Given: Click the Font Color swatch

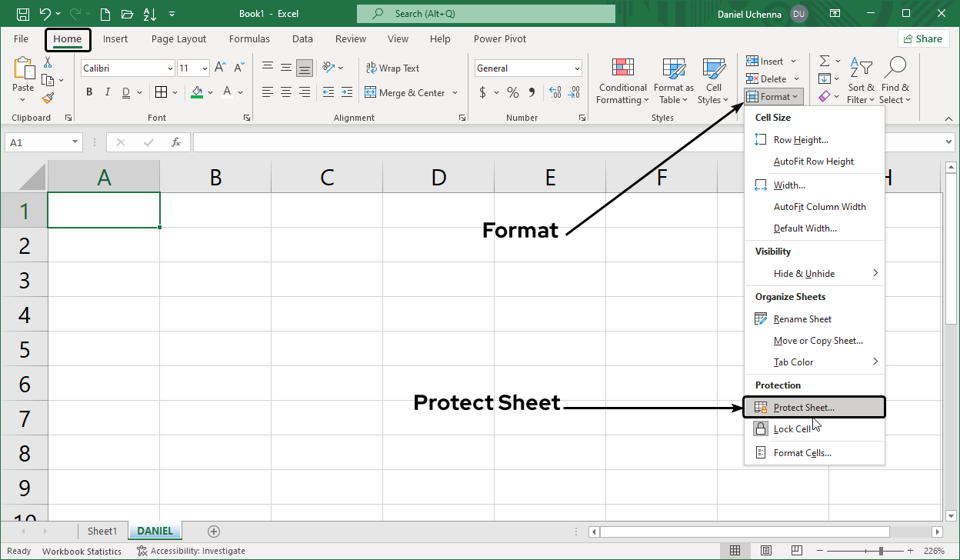Looking at the screenshot, I should pos(228,92).
